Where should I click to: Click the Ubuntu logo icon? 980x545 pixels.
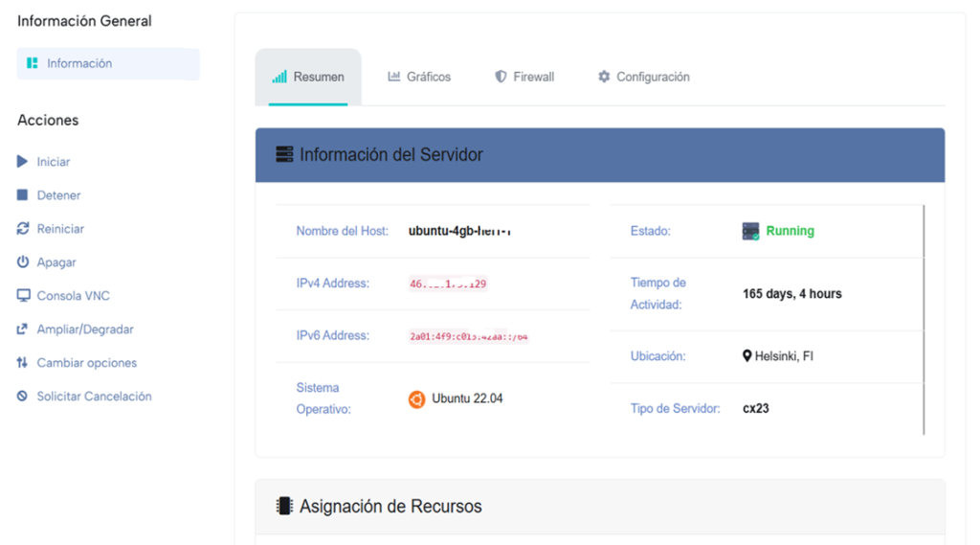pos(416,399)
